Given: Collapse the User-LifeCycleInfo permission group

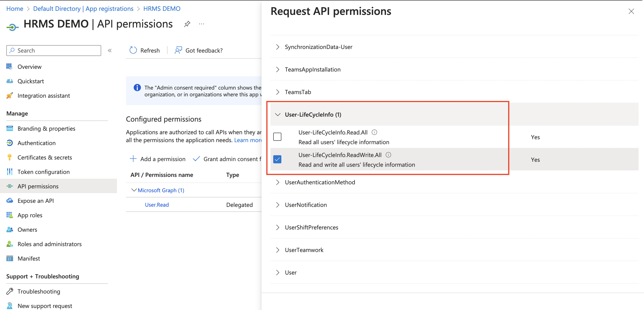Looking at the screenshot, I should point(278,114).
